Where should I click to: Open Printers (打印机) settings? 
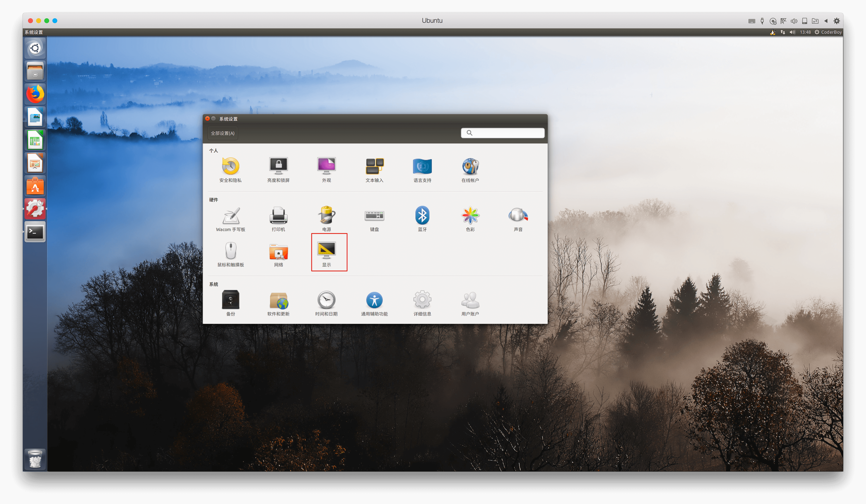(x=278, y=219)
